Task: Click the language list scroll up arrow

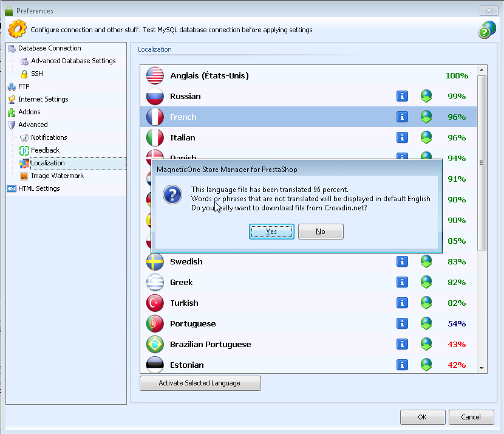Action: coord(482,70)
